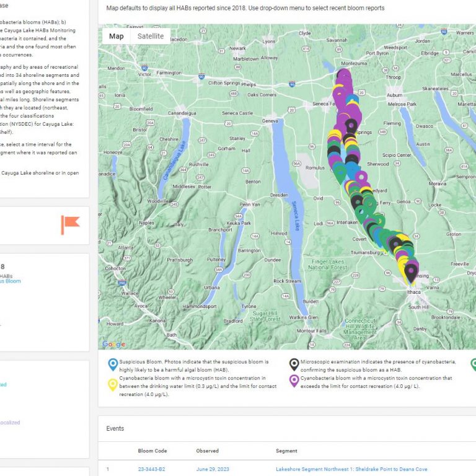Click the purple contact recreation legend pin
Viewport: 476px width, 476px height.
[294, 381]
